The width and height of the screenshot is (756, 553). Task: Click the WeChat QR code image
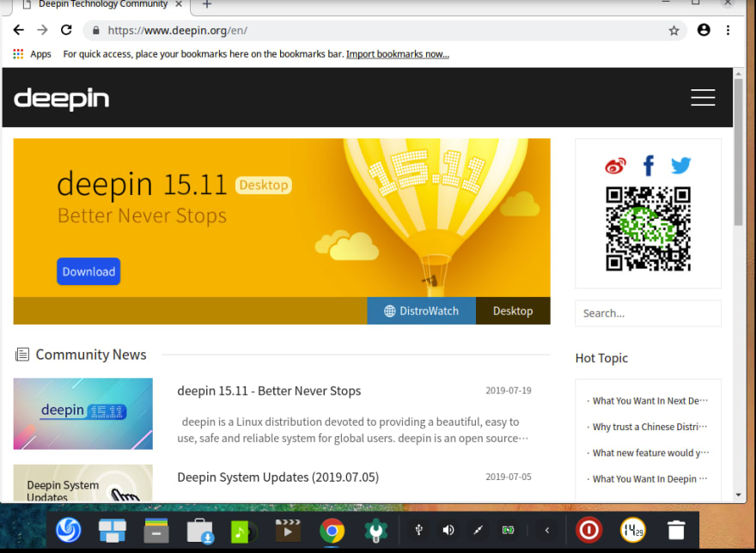(648, 229)
